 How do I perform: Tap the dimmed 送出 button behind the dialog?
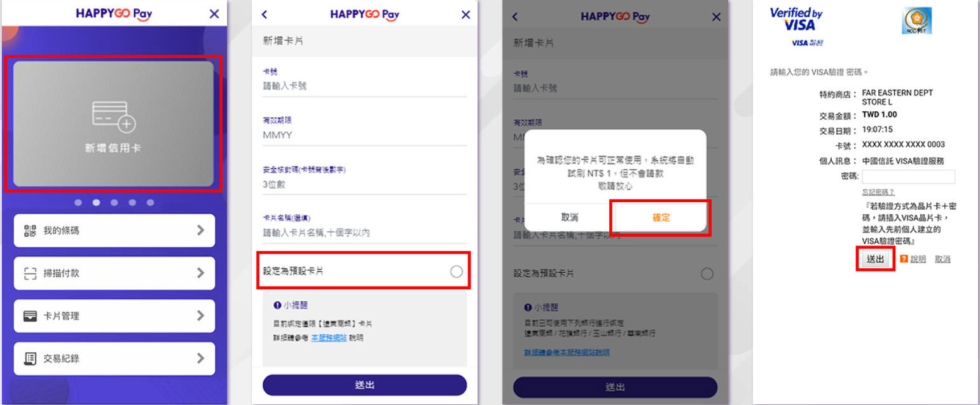point(615,387)
